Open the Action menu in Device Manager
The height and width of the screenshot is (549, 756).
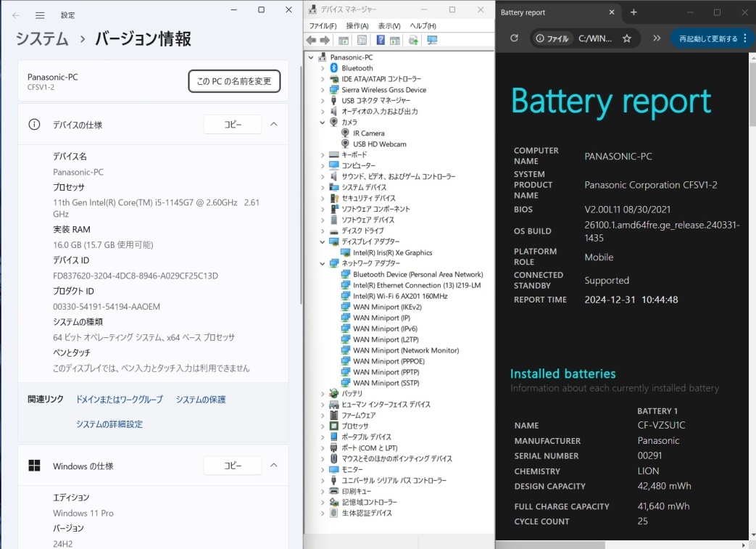(357, 25)
